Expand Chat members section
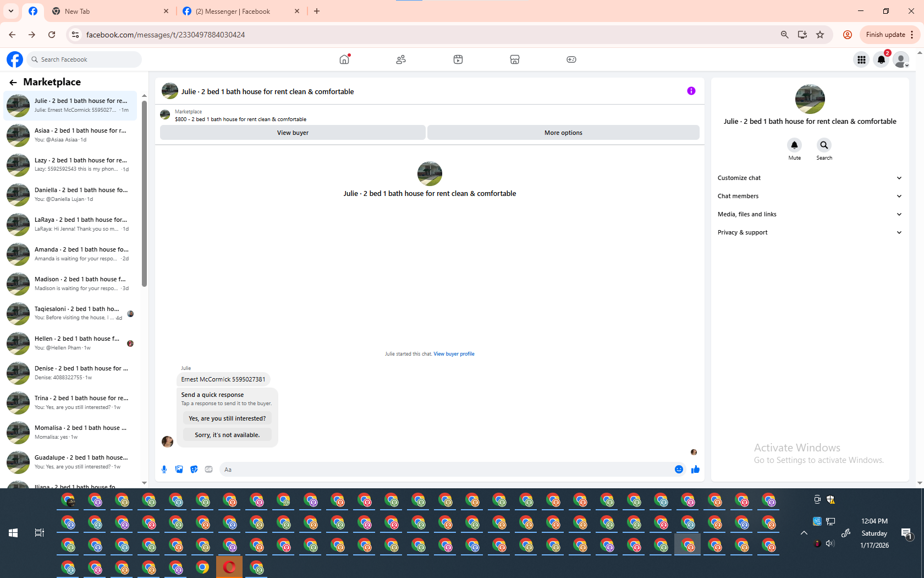924x578 pixels. [x=810, y=196]
